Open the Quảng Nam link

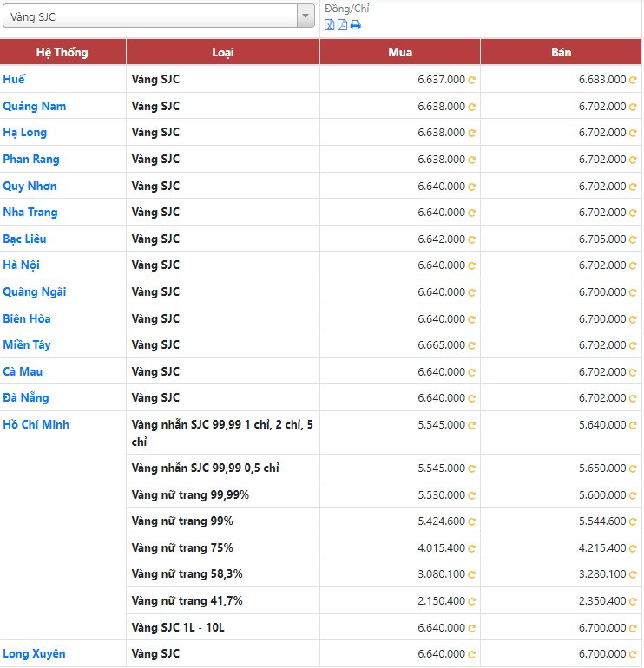34,106
